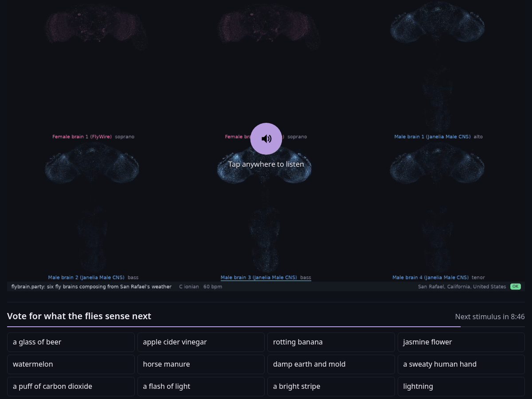Vote for watermelon

71,364
